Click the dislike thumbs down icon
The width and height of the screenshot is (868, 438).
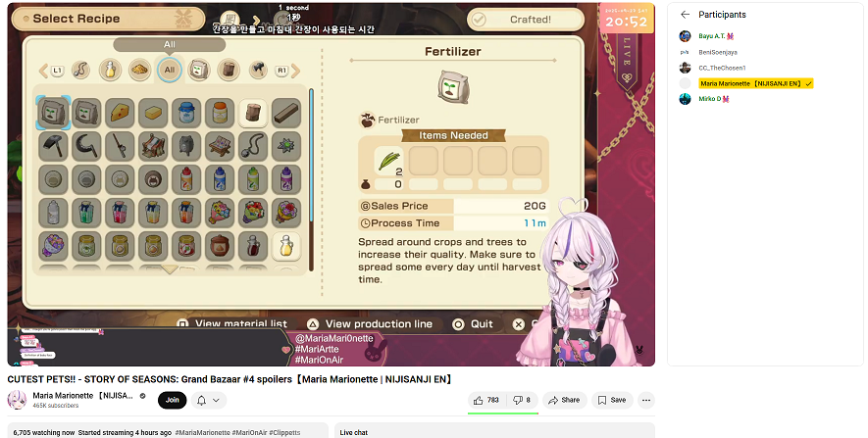[x=518, y=400]
